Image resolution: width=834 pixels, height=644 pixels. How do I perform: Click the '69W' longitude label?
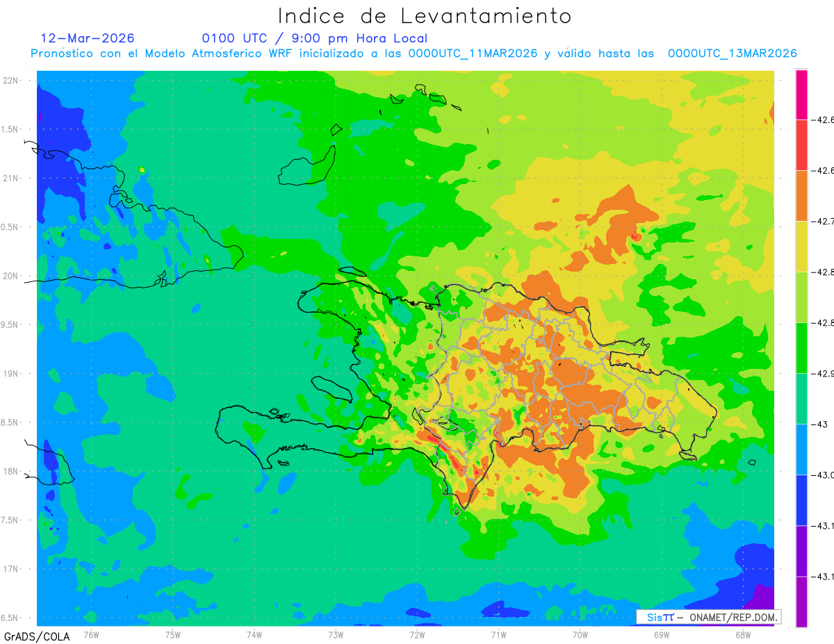[662, 634]
